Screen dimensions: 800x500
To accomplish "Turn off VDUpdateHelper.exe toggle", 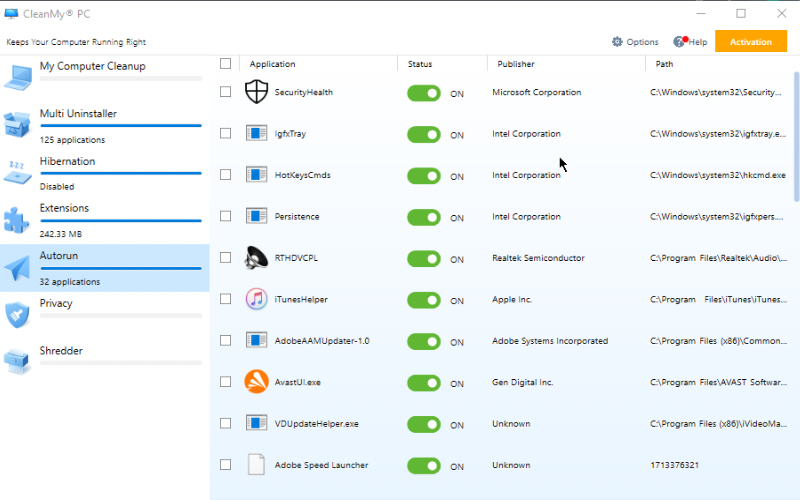I will point(424,424).
